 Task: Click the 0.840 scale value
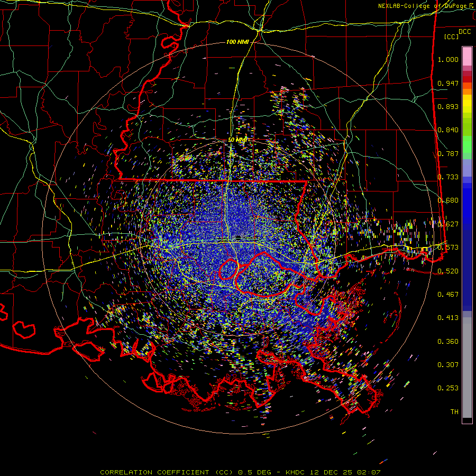coord(448,130)
